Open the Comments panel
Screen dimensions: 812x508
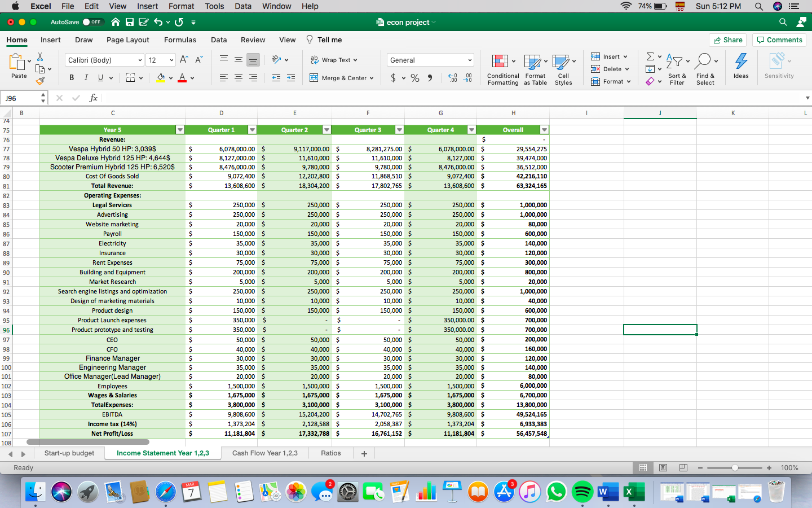[779, 40]
